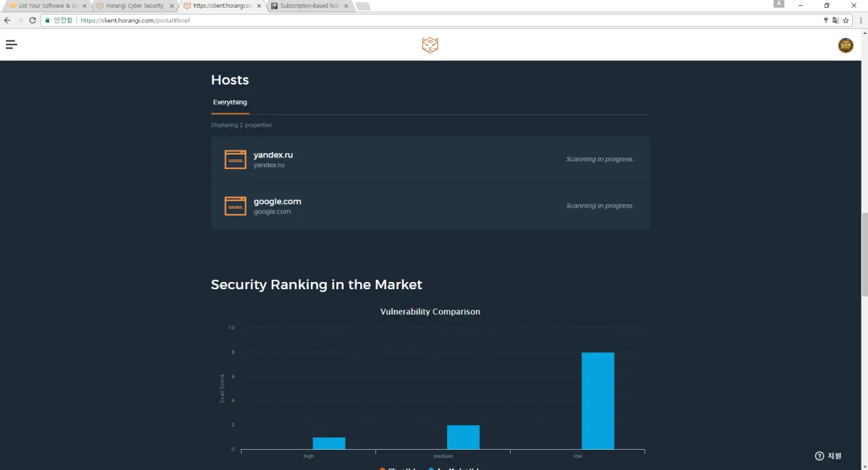This screenshot has width=868, height=470.
Task: Click the medium x-axis label
Action: [x=443, y=456]
